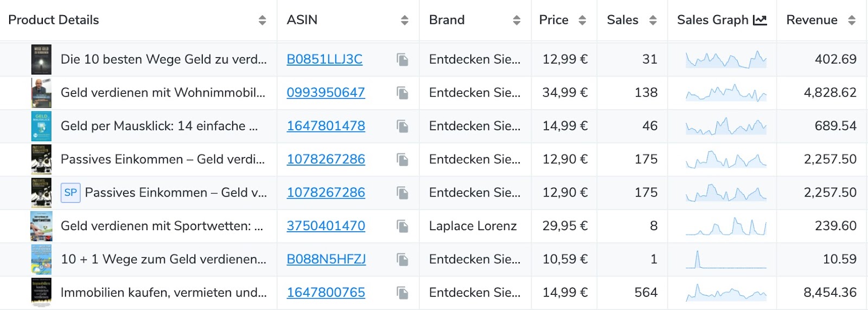
Task: Select product title Die 10 besten Wege Geld
Action: click(164, 59)
